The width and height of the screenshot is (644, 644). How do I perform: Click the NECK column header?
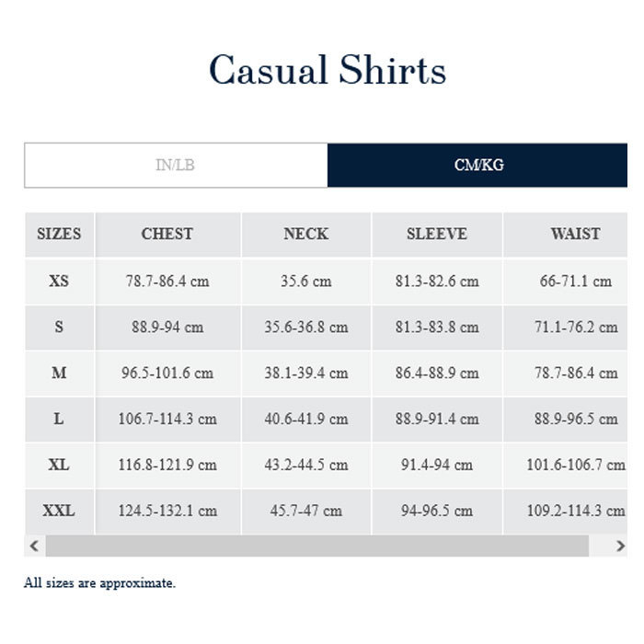pos(306,235)
